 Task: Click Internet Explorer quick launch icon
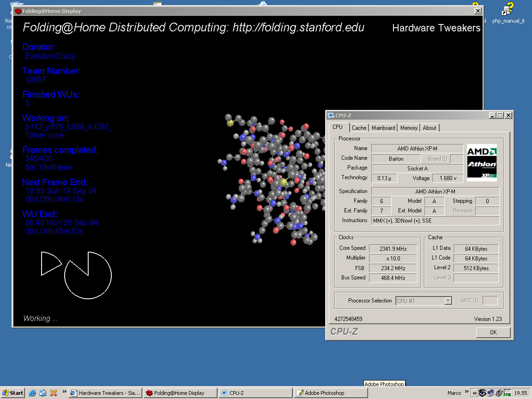point(32,393)
